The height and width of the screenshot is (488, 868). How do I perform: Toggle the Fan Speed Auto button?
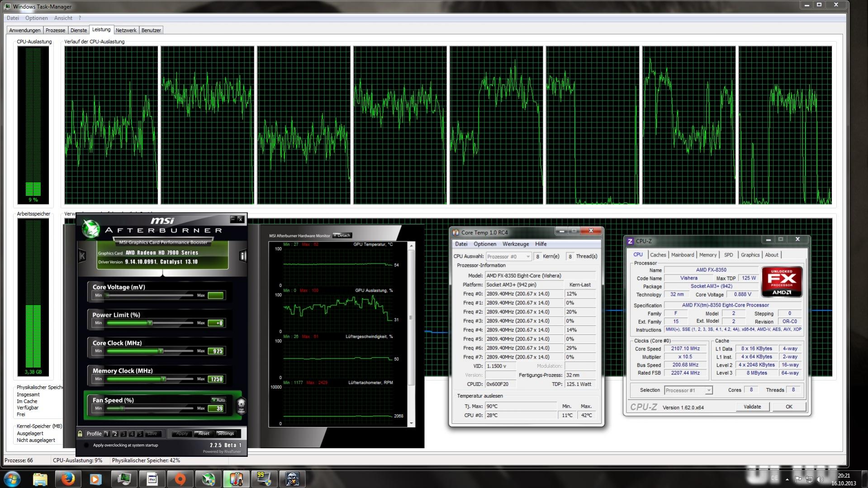pyautogui.click(x=219, y=400)
